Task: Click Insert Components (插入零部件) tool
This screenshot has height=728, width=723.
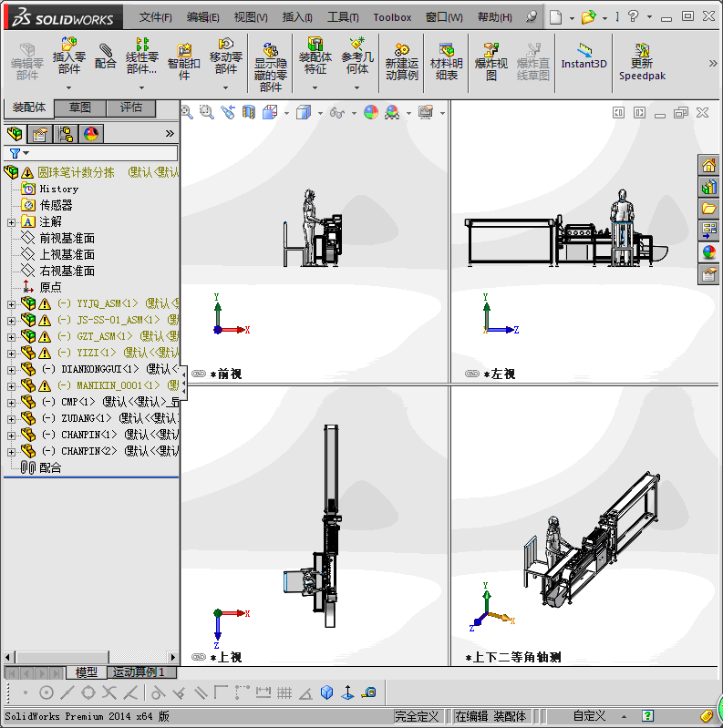Action: click(x=68, y=56)
